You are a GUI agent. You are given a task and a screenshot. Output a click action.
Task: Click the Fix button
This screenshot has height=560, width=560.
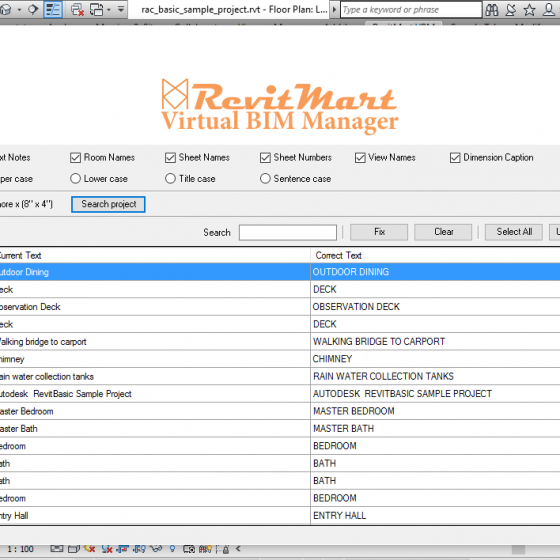(x=379, y=232)
